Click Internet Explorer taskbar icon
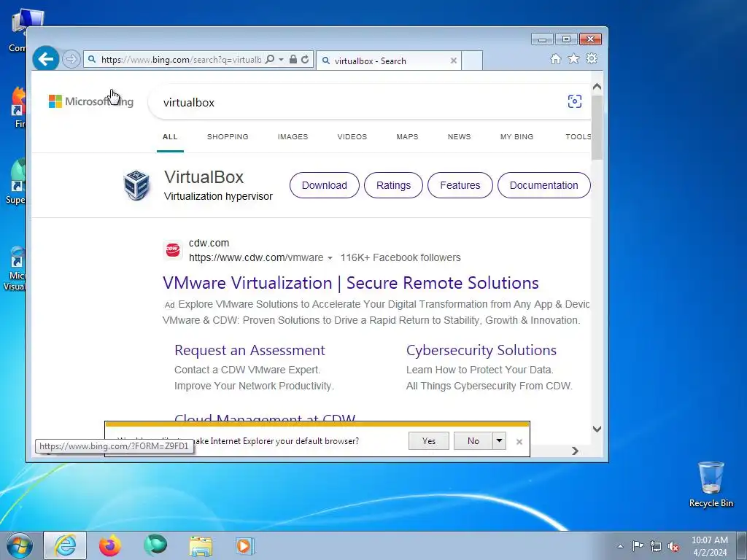 pos(65,545)
